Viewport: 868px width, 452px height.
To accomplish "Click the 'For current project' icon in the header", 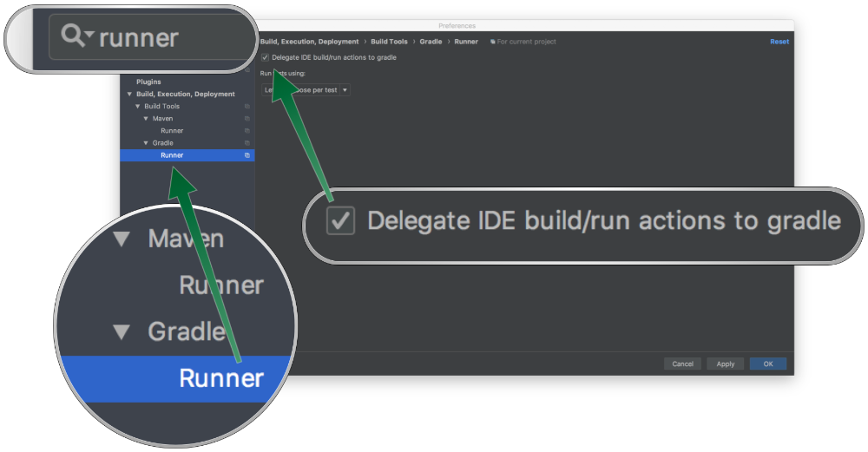I will click(493, 42).
